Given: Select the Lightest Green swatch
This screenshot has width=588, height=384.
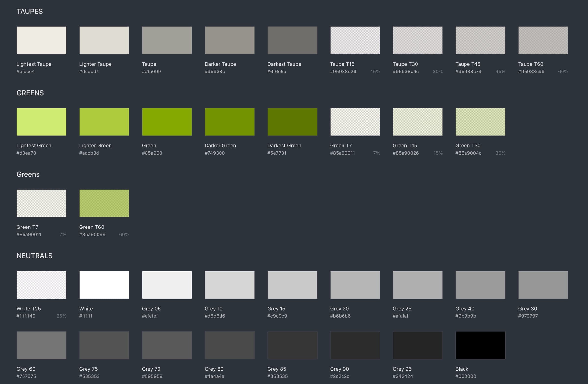Looking at the screenshot, I should pyautogui.click(x=41, y=122).
